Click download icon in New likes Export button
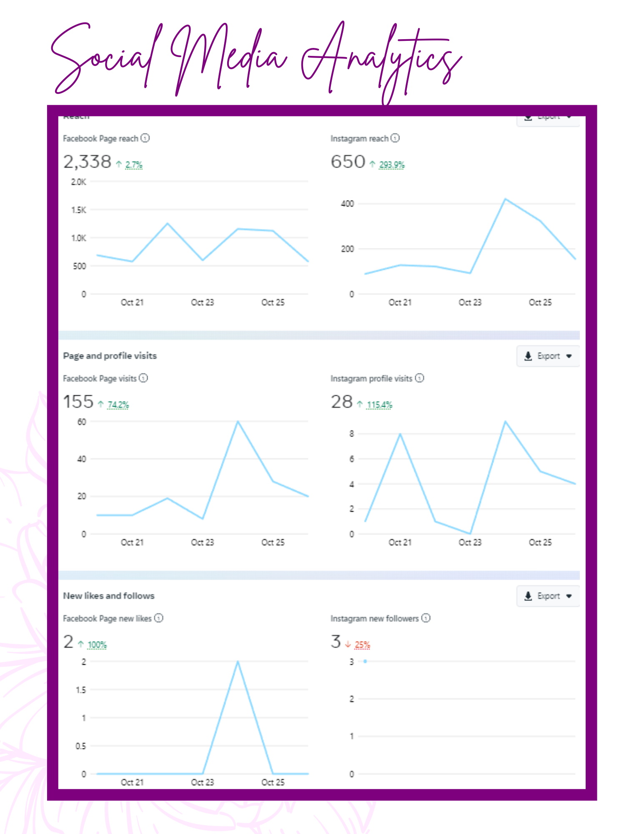Screen dimensions: 644x834 pos(528,596)
